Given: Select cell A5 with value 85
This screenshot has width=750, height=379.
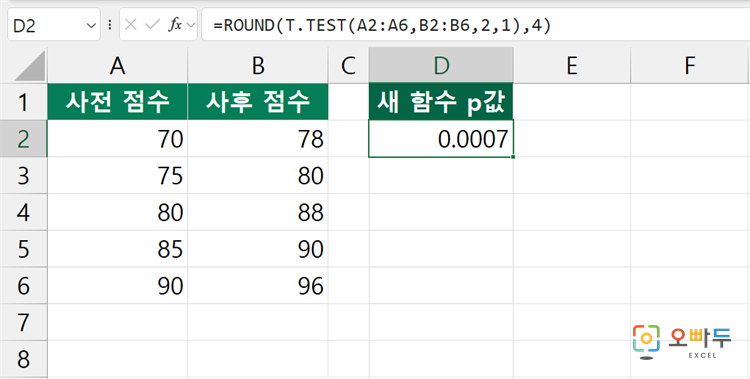Looking at the screenshot, I should pos(117,249).
